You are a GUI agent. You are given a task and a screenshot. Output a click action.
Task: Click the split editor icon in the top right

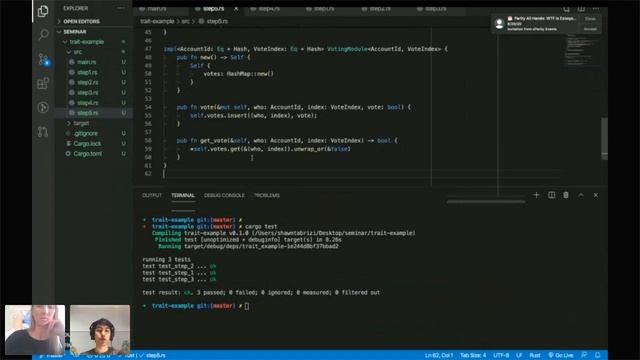click(581, 9)
